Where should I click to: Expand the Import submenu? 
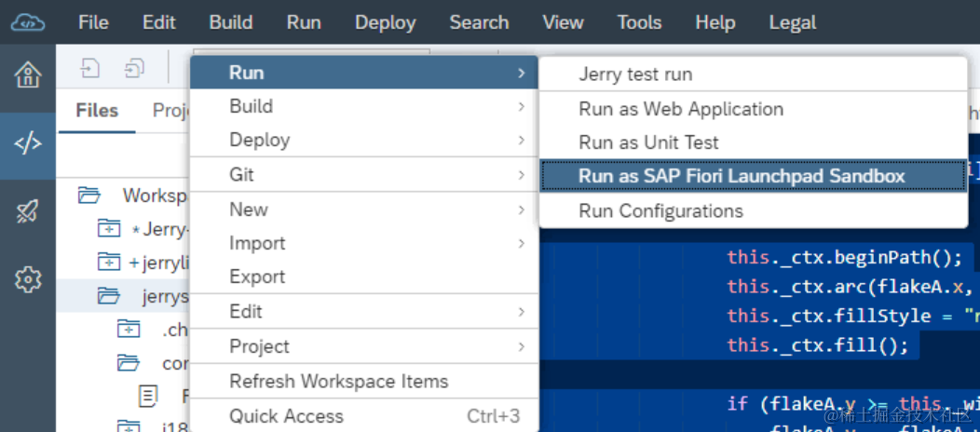[x=363, y=243]
